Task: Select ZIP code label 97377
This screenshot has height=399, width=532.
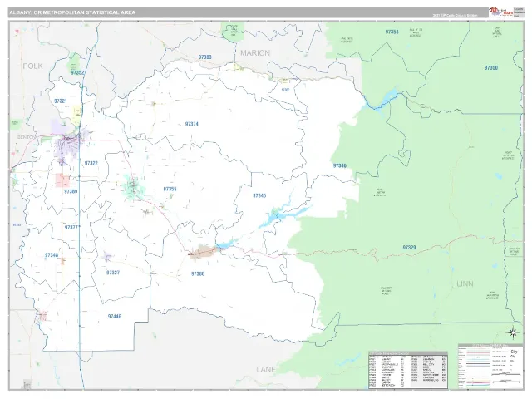Action: pyautogui.click(x=71, y=227)
